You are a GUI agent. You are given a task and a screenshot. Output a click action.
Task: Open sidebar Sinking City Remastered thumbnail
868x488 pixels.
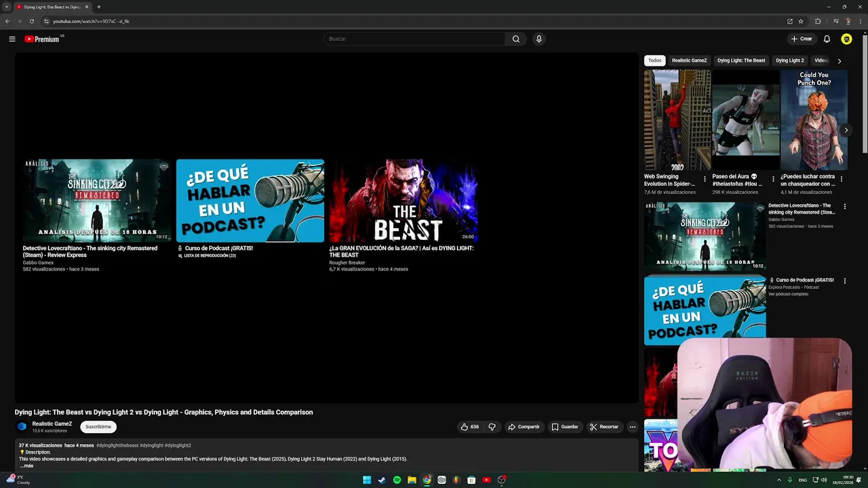tap(705, 237)
